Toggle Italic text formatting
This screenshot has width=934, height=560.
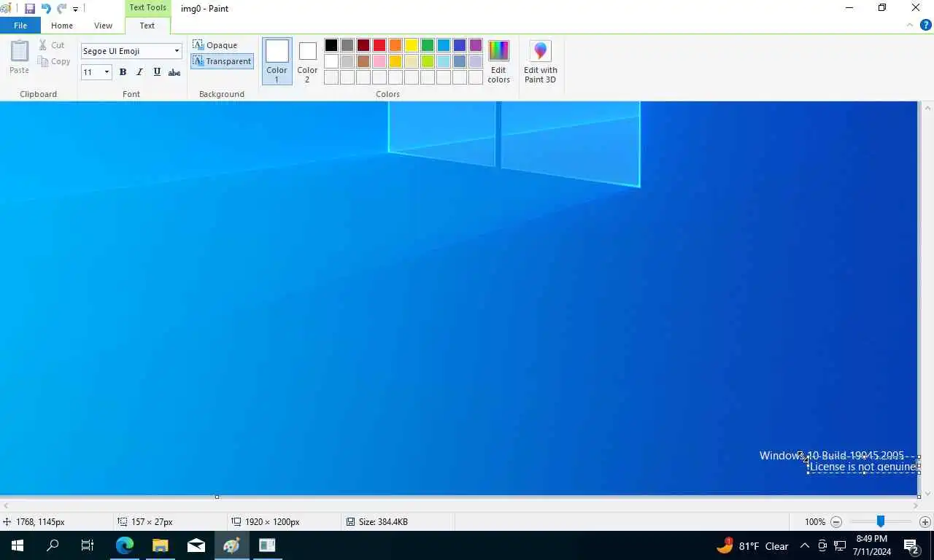tap(139, 72)
